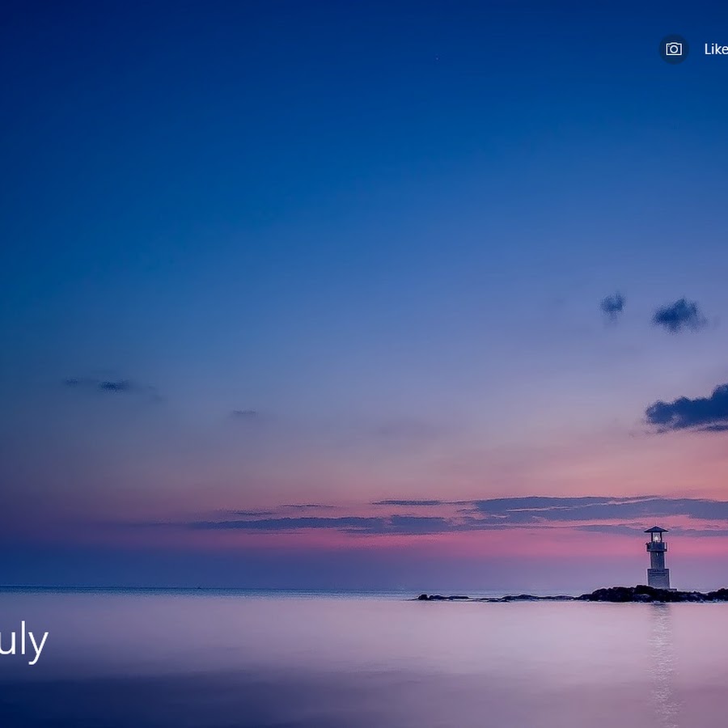Click the big dark cloud at the right edge

692,412
